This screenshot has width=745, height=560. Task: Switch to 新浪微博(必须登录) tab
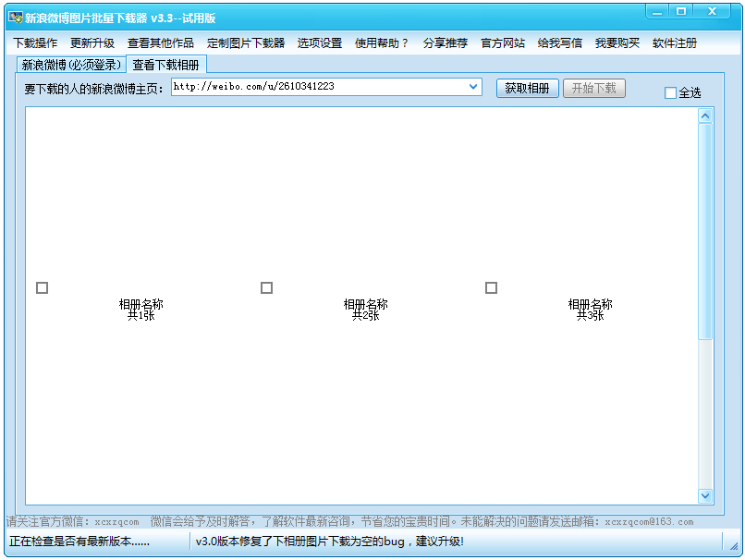71,65
